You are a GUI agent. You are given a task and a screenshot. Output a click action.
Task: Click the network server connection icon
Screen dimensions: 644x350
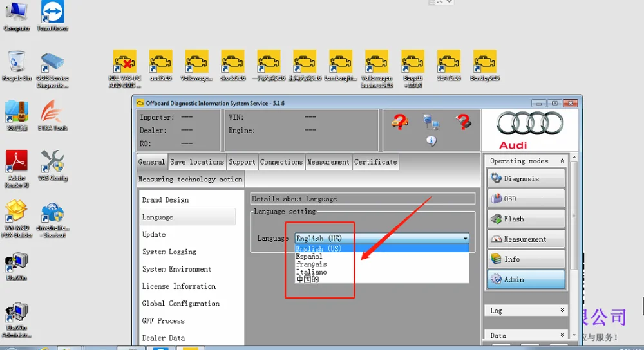[x=431, y=122]
